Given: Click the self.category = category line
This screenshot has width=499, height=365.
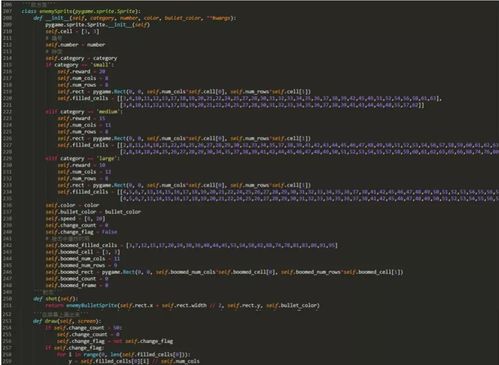Looking at the screenshot, I should click(81, 58).
